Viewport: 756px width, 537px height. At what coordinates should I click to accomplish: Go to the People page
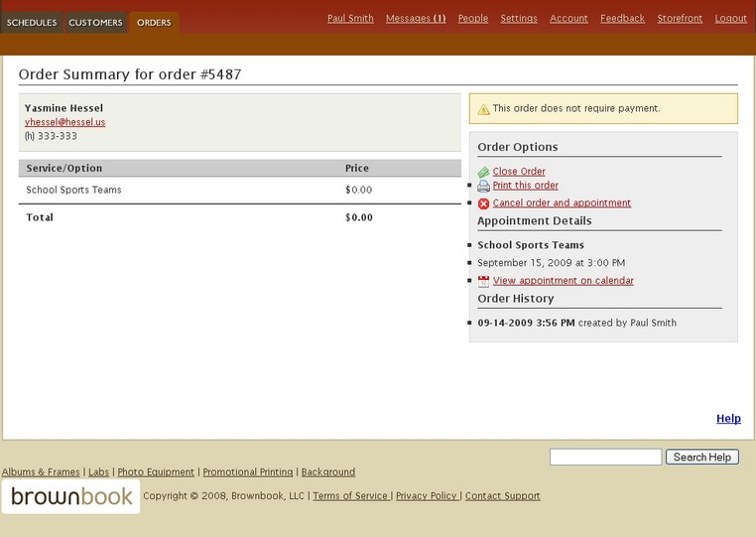(473, 18)
